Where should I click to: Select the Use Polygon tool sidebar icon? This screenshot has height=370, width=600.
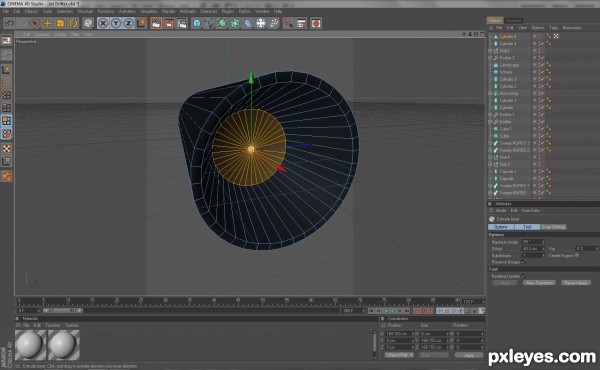tap(7, 121)
